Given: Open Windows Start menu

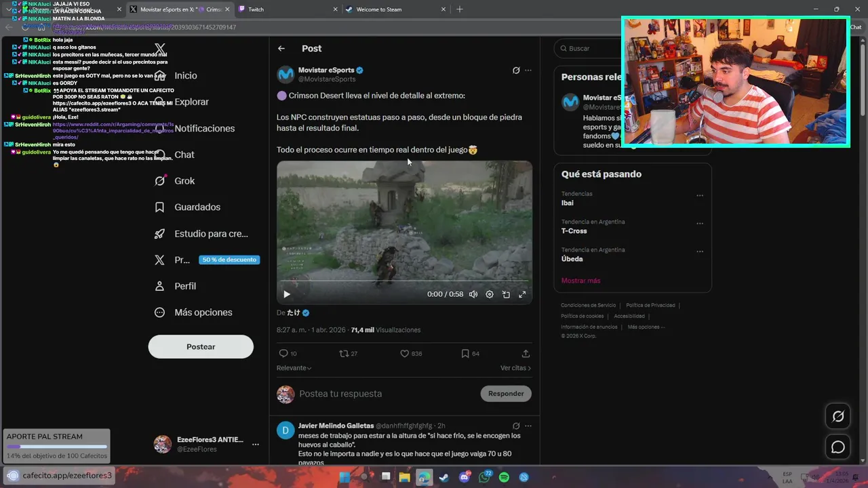Looking at the screenshot, I should click(344, 477).
